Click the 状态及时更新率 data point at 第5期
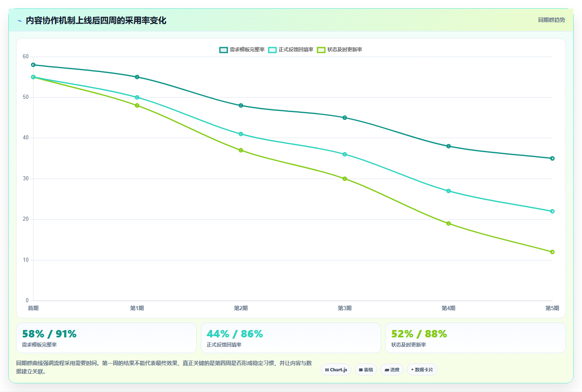 [552, 252]
